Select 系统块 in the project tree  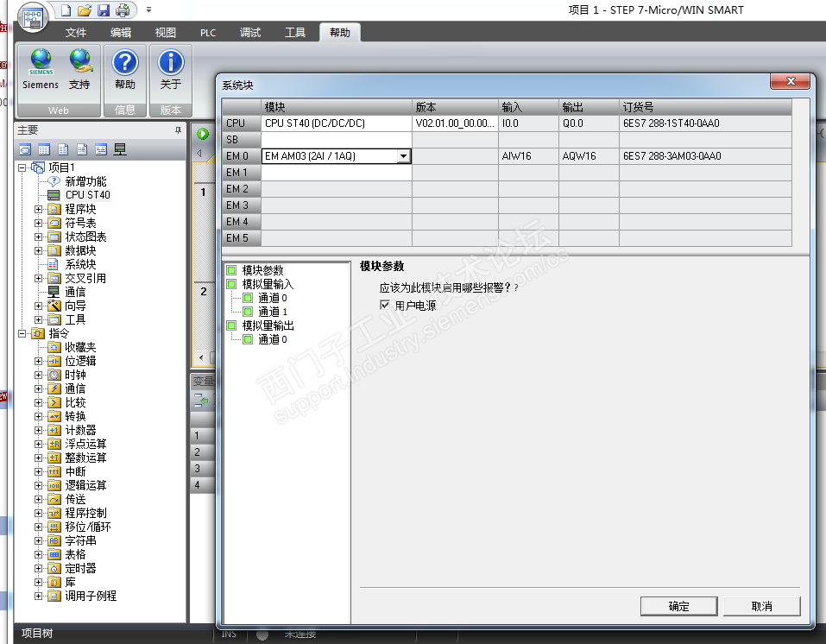pyautogui.click(x=80, y=264)
